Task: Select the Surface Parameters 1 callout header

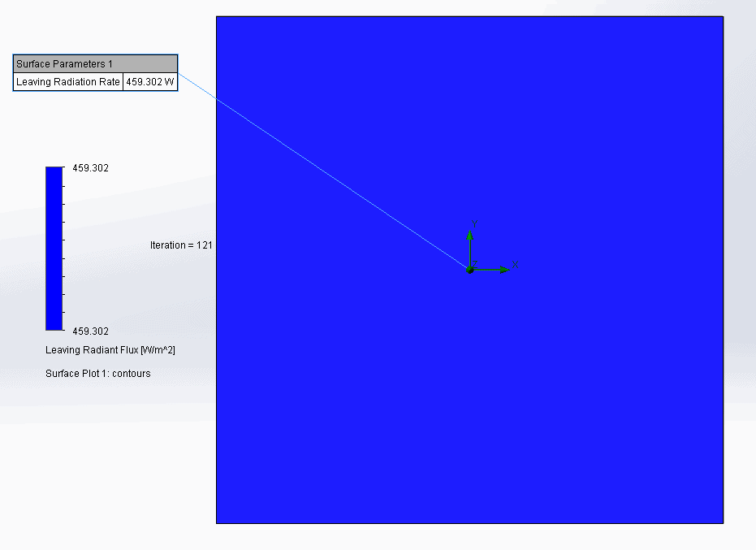Action: pos(95,63)
